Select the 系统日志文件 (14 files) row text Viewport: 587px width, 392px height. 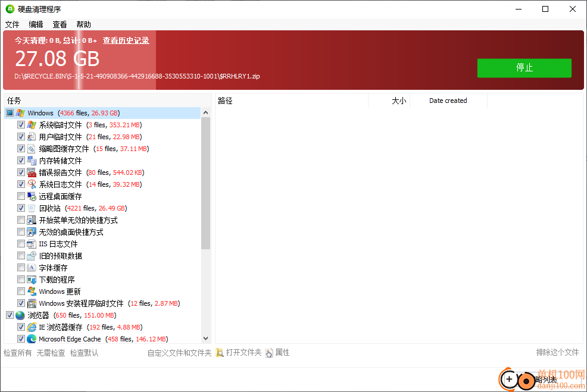pyautogui.click(x=90, y=184)
